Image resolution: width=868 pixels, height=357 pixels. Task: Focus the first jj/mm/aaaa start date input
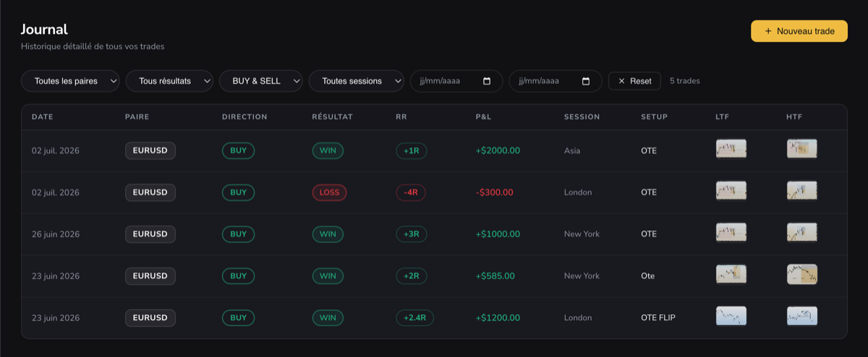tap(456, 81)
